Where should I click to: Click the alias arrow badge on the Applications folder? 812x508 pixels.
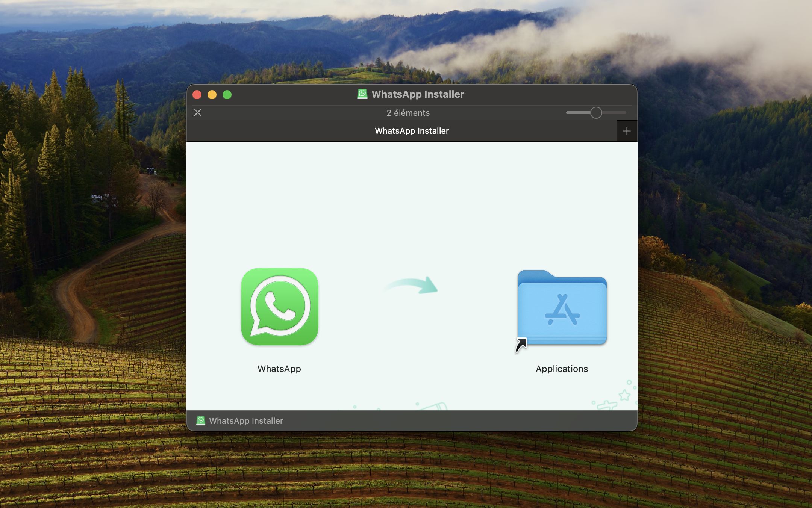coord(521,345)
